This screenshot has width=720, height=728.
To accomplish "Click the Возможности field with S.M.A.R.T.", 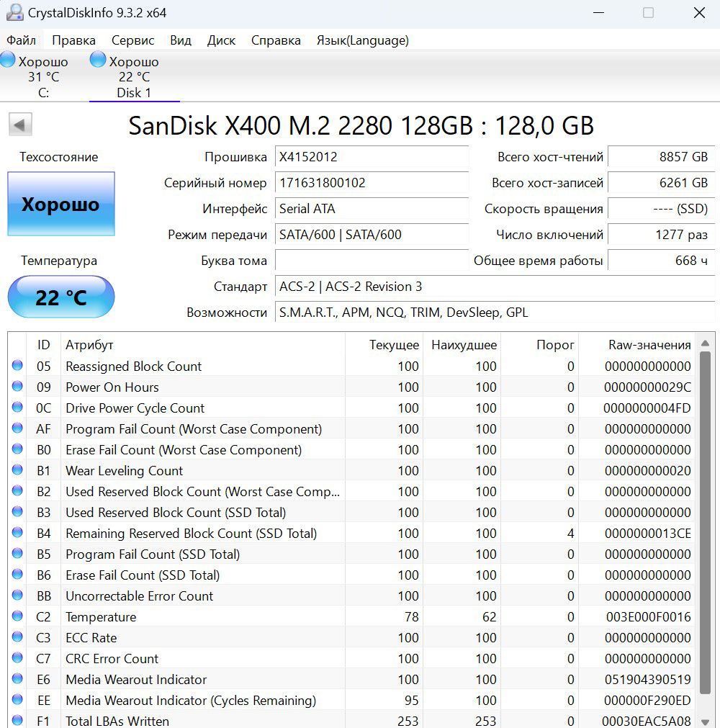I will tap(495, 313).
